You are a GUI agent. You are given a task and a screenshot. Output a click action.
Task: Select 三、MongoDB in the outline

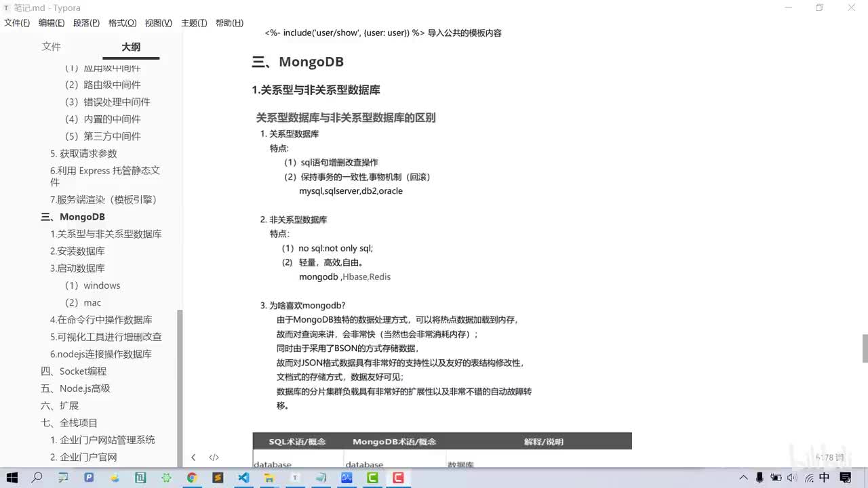tap(73, 217)
